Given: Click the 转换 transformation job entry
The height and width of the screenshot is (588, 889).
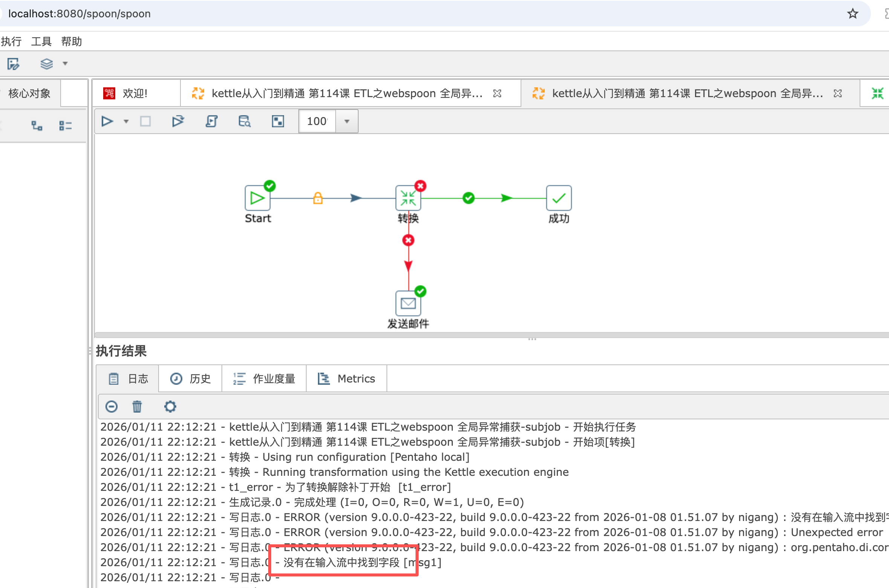Looking at the screenshot, I should [408, 198].
